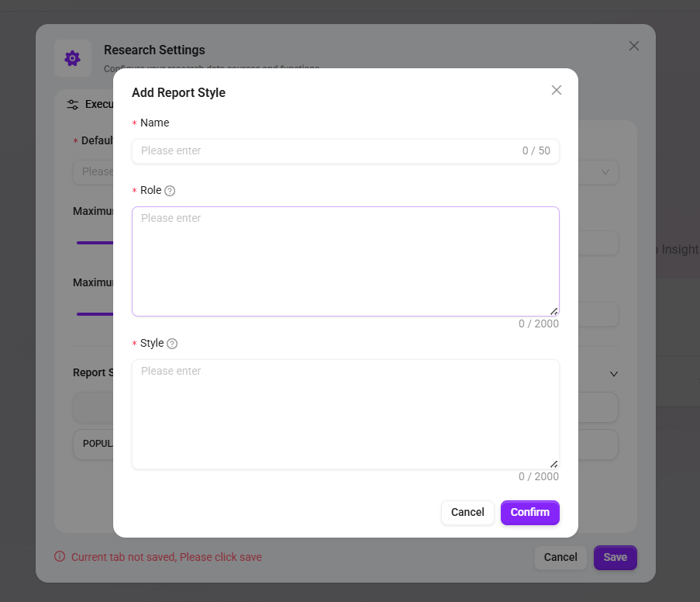The width and height of the screenshot is (700, 602).
Task: Click into the Role text area
Action: (345, 261)
